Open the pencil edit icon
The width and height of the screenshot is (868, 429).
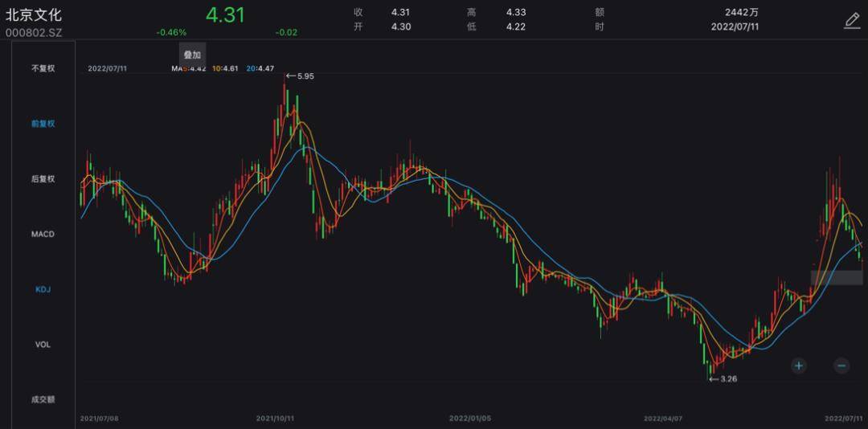(x=852, y=20)
